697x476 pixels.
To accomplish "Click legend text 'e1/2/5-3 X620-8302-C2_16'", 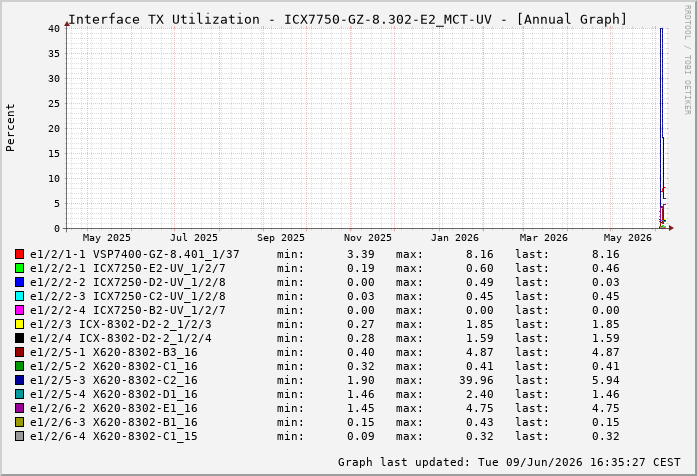I will (114, 380).
